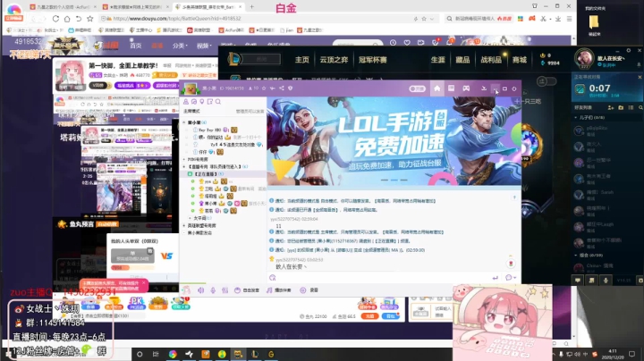Click the note edit icon in YY sidebar
The width and height of the screenshot is (644, 361).
pyautogui.click(x=210, y=102)
